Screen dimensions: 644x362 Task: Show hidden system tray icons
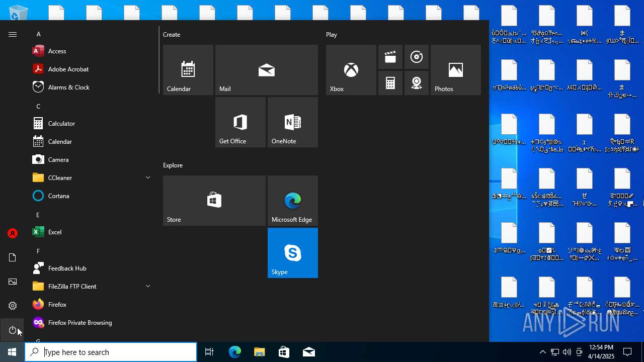542,352
